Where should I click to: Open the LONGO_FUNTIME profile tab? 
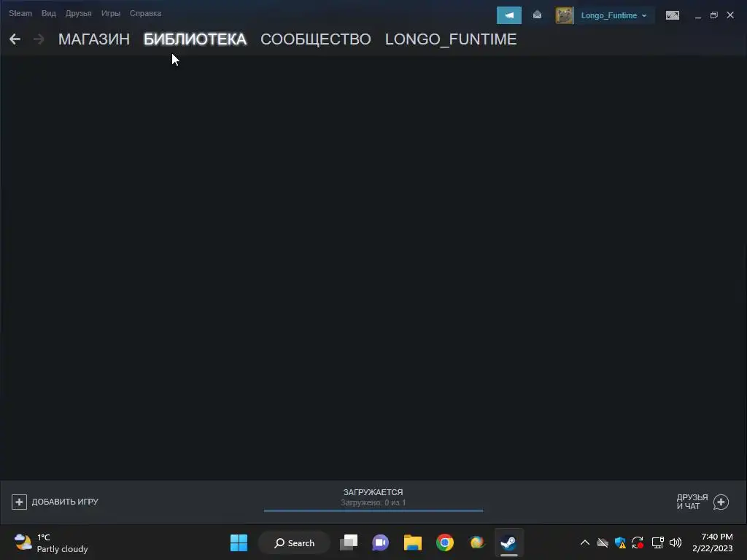451,39
